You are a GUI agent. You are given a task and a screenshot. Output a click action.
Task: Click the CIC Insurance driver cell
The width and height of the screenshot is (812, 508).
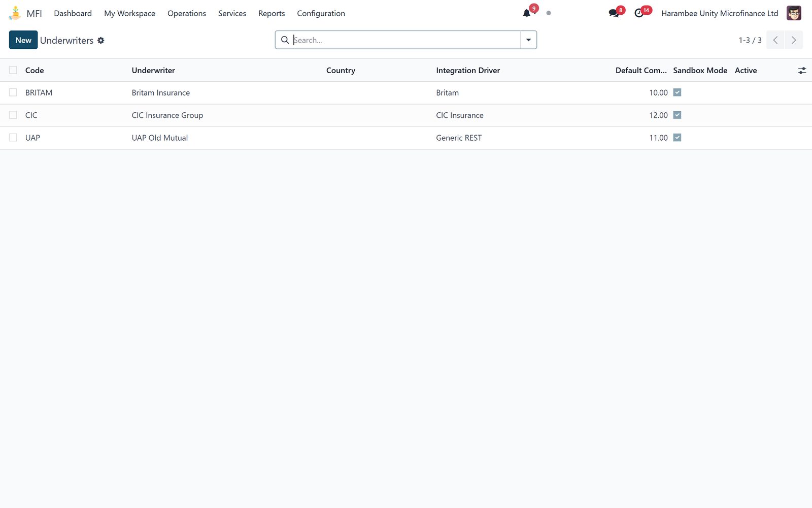click(460, 115)
